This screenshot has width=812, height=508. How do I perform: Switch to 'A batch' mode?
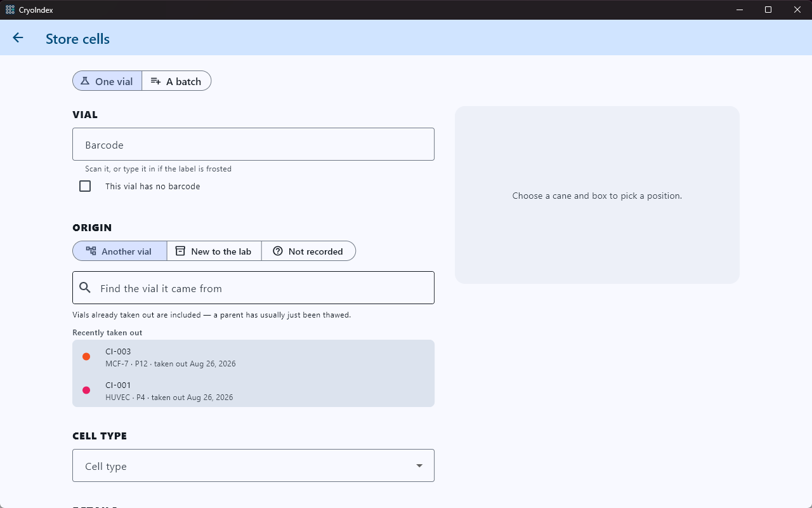(x=176, y=81)
